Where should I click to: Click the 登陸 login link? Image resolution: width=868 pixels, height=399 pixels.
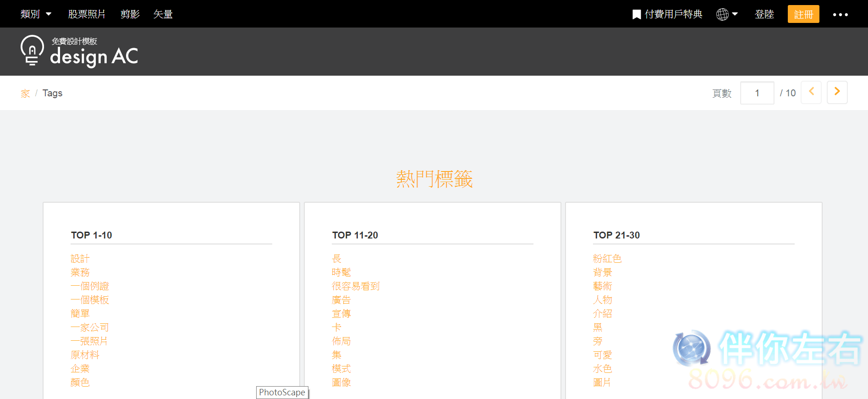(764, 14)
